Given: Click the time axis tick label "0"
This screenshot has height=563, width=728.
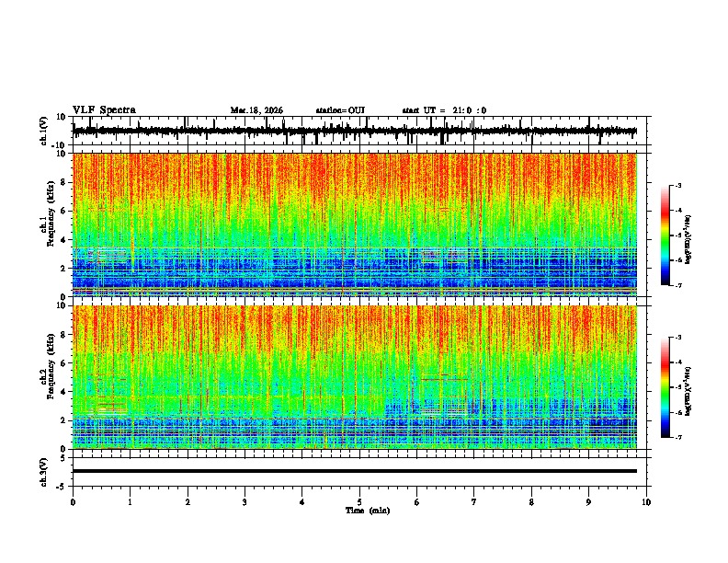Looking at the screenshot, I should [x=73, y=502].
